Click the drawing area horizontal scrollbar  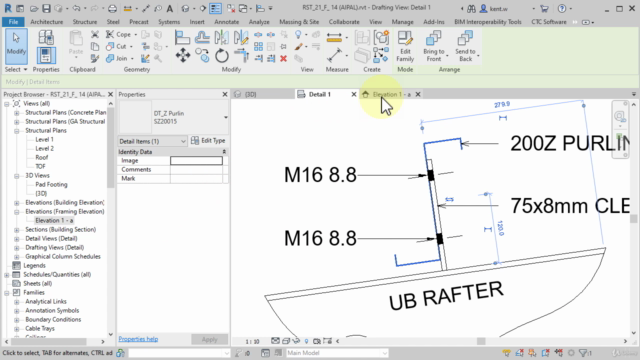point(482,341)
